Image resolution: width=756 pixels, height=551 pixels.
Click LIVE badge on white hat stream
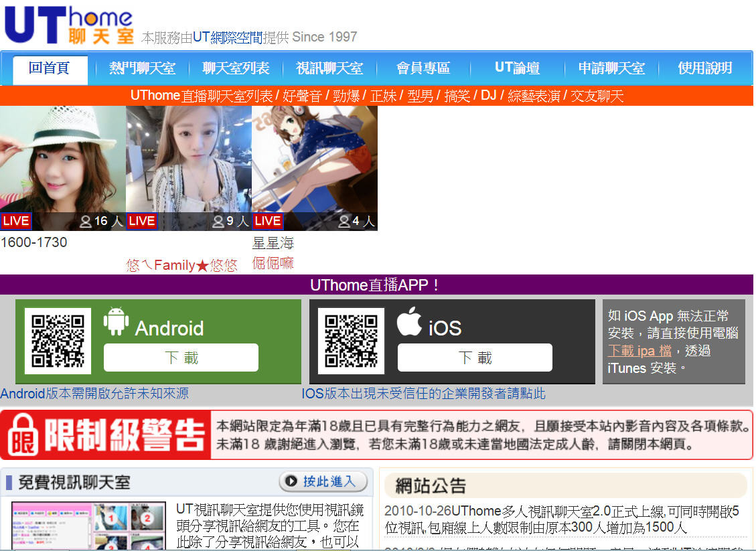pos(15,221)
